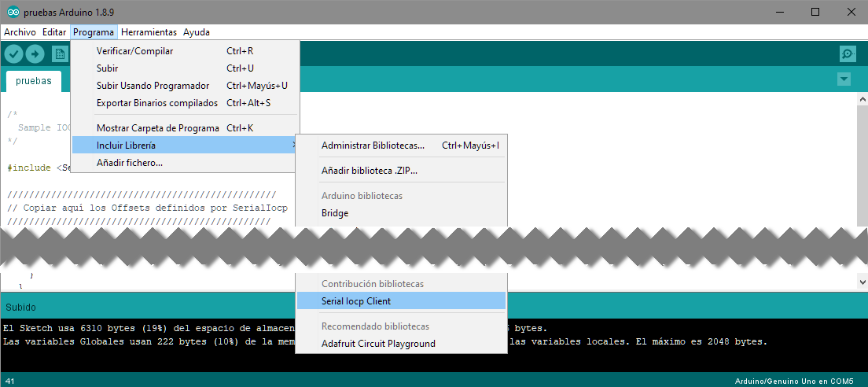Switch to the pruebas sketch tab
The width and height of the screenshot is (868, 387).
[33, 81]
